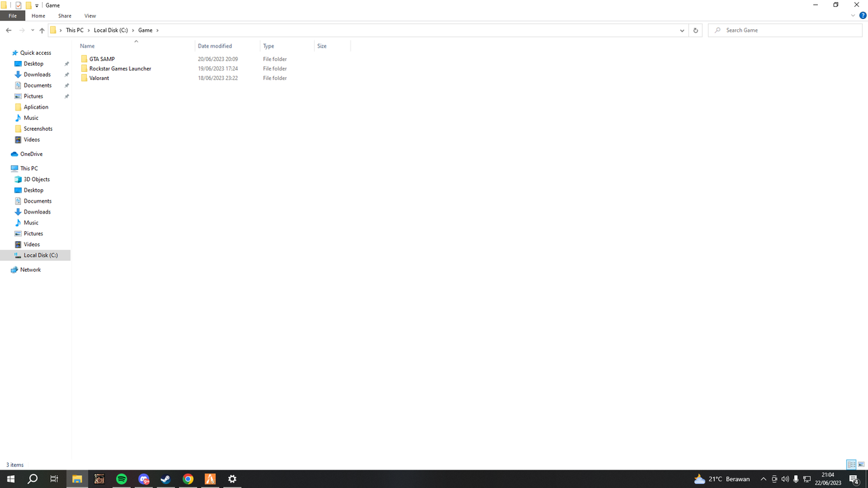Select Network in the navigation pane
868x488 pixels.
30,270
